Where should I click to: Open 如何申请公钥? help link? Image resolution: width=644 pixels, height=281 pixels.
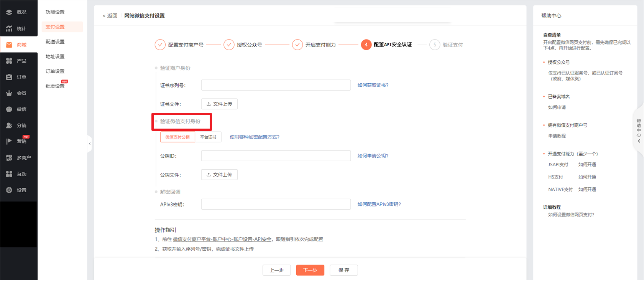coord(373,156)
